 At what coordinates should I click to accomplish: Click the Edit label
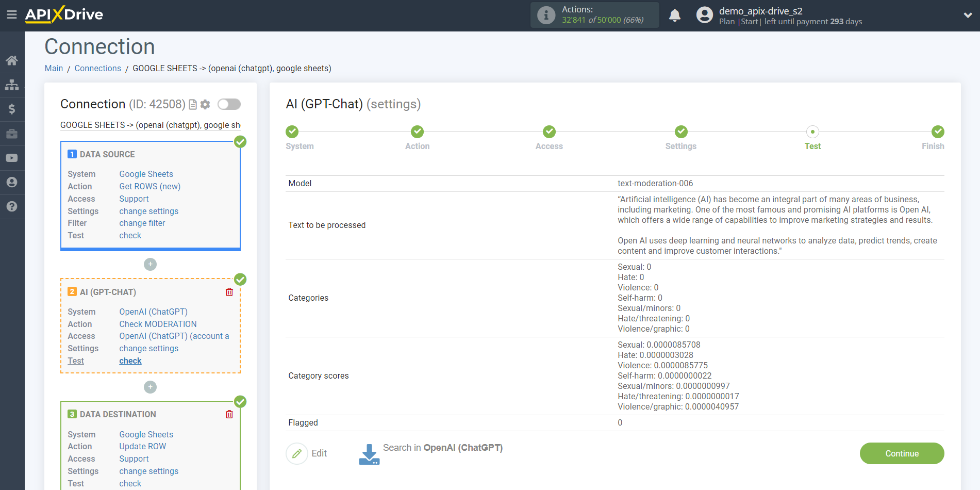tap(319, 453)
